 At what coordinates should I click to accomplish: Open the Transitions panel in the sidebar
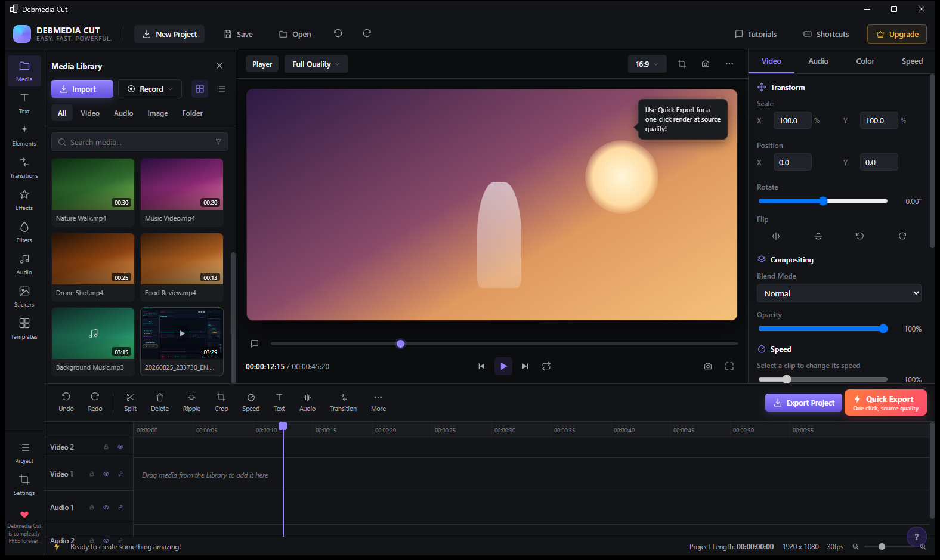[24, 168]
